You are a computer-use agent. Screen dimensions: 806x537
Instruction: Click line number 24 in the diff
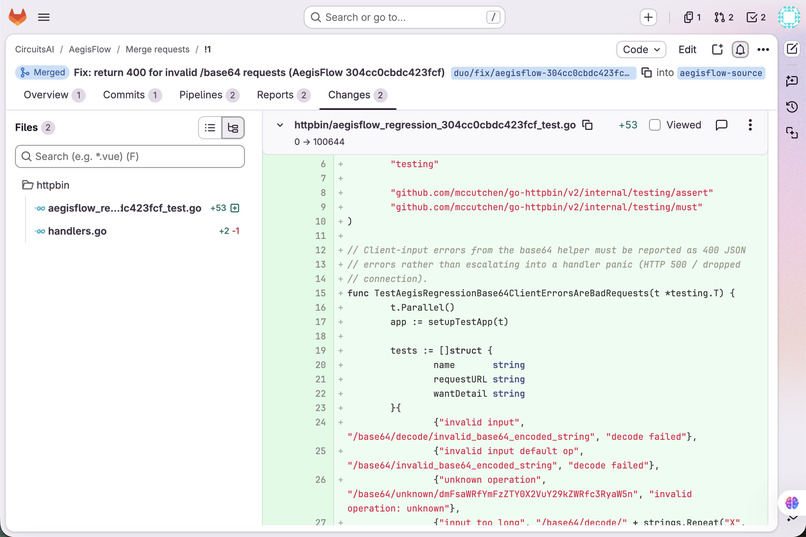coord(320,422)
